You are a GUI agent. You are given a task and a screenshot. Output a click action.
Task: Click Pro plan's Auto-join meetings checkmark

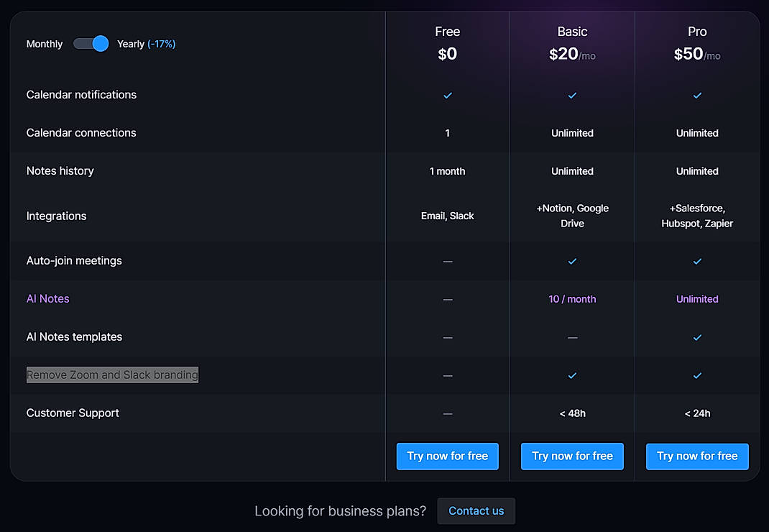[697, 261]
